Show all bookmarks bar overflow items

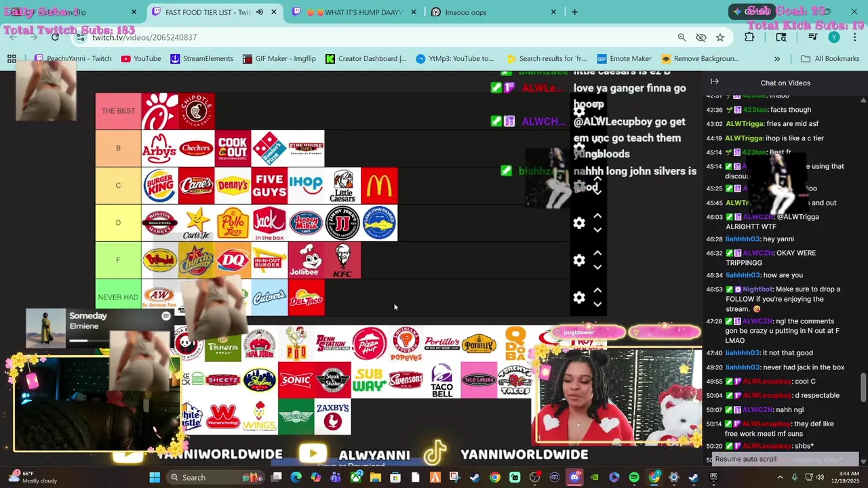777,59
